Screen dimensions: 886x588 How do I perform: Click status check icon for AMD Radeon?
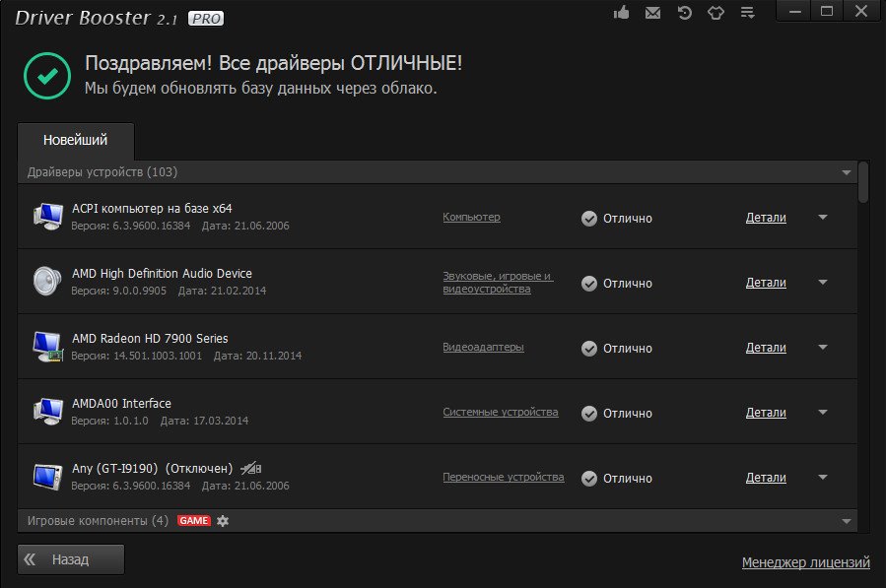[588, 349]
